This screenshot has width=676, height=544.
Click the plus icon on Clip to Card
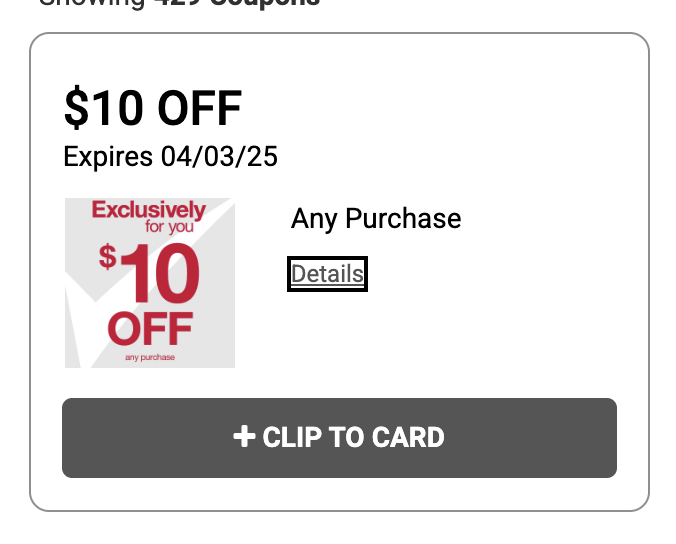(x=244, y=437)
